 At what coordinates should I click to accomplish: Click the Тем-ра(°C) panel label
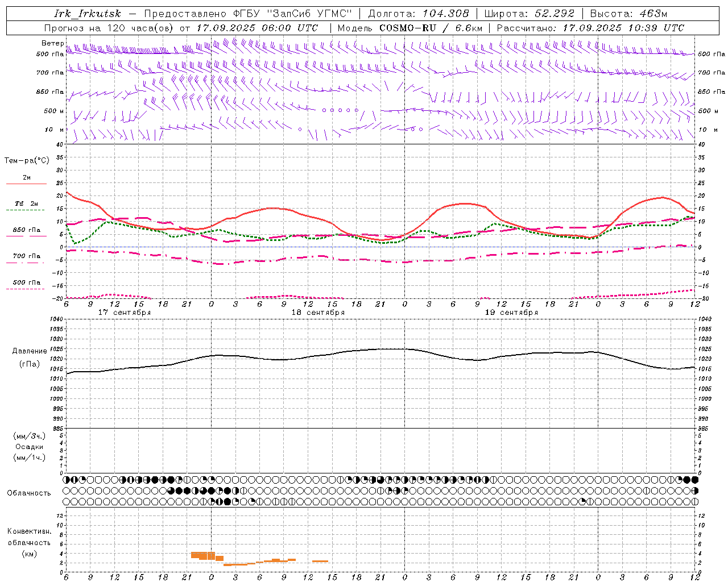click(x=27, y=161)
